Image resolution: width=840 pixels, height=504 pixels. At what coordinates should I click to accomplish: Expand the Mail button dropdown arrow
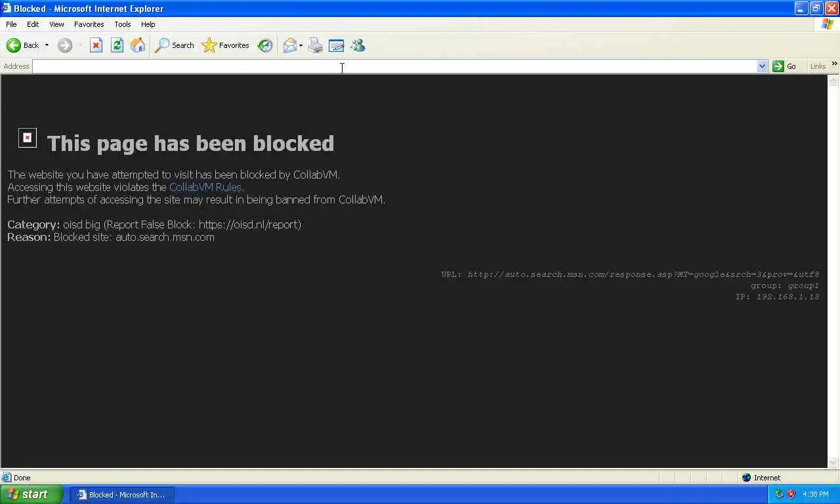click(x=301, y=45)
